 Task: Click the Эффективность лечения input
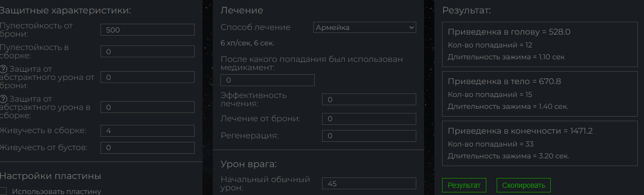pos(369,99)
